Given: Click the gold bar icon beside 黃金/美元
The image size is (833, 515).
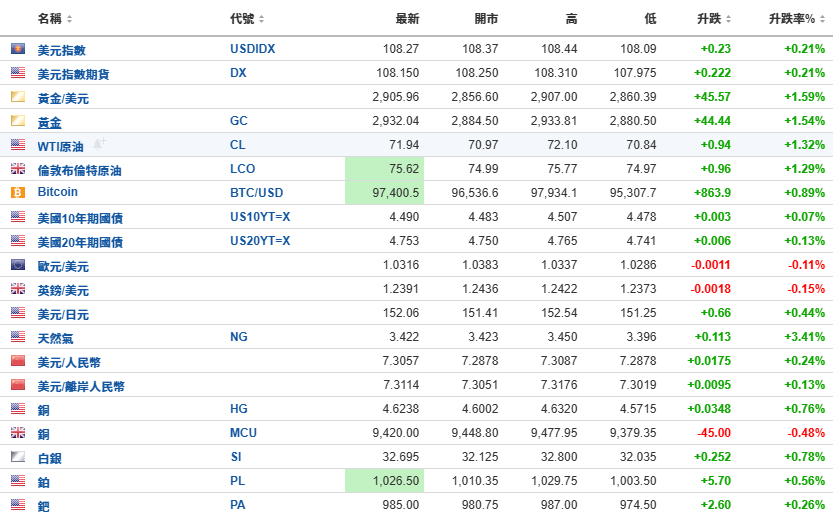Looking at the screenshot, I should pyautogui.click(x=18, y=96).
